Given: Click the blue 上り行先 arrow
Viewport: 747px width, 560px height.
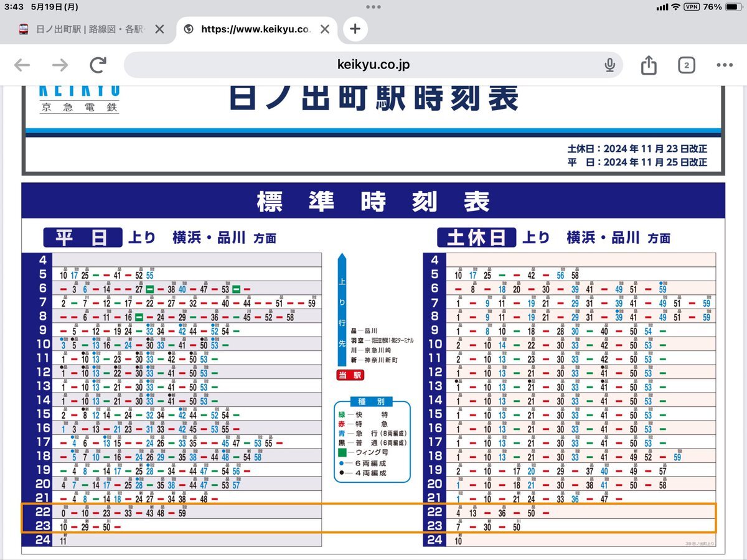Looking at the screenshot, I should 342,310.
